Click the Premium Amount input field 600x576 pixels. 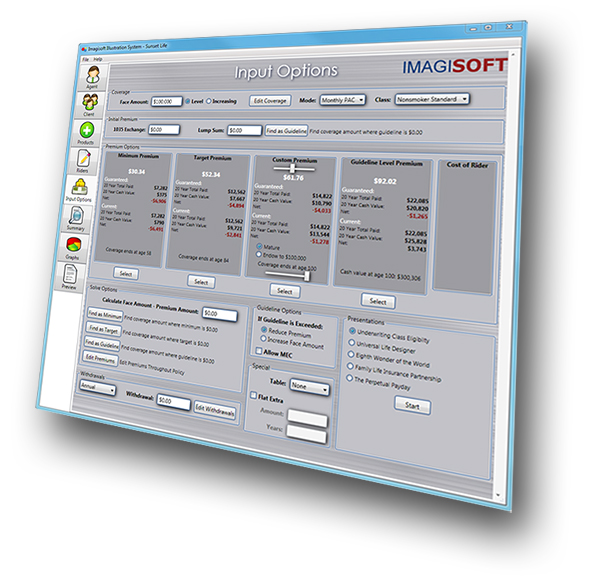tap(219, 314)
